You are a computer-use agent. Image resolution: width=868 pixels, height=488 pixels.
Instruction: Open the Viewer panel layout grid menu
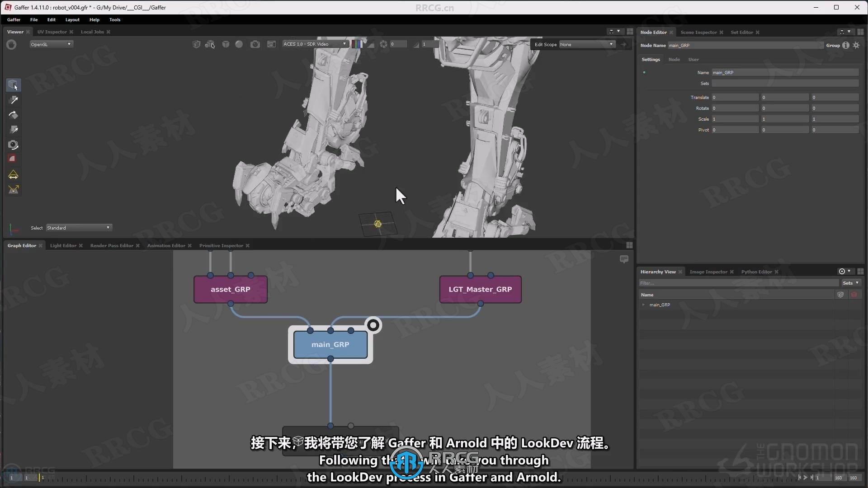630,32
